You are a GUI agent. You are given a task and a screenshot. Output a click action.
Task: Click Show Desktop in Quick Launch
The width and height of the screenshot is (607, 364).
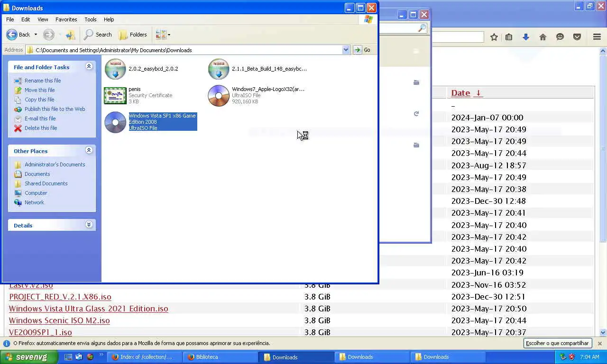tap(68, 357)
